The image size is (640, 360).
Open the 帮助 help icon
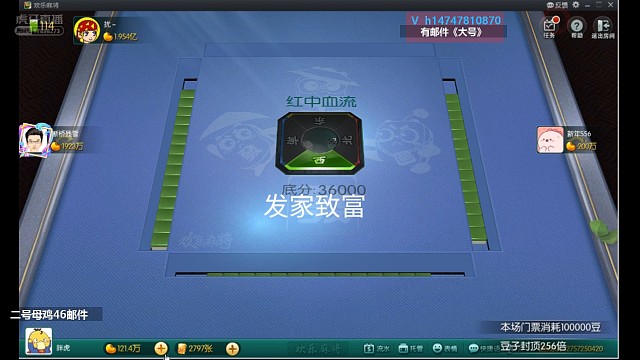tap(576, 28)
